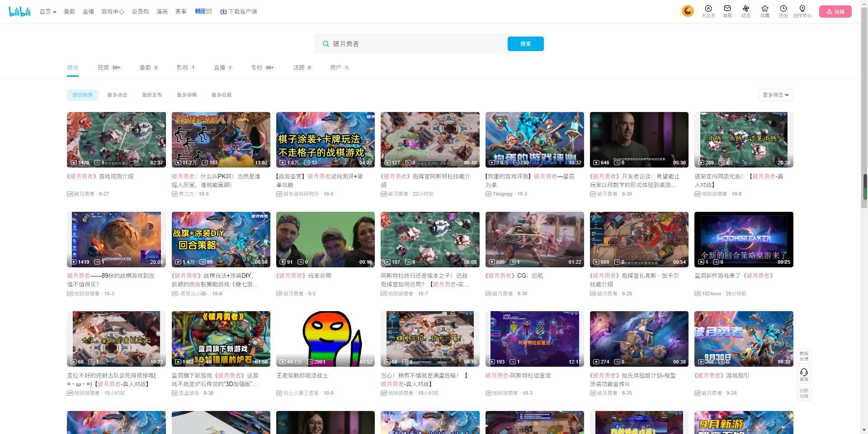
Task: Select the 综合排序 sort option
Action: 82,95
